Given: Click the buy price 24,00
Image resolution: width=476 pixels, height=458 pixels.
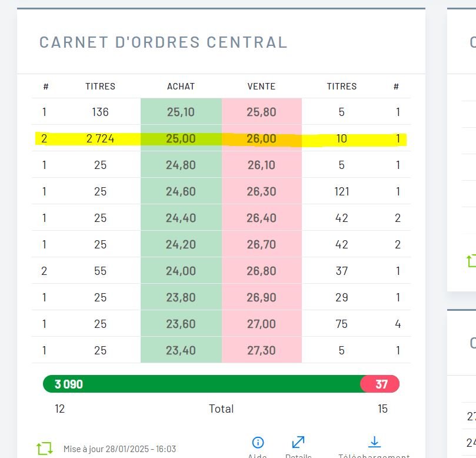Looking at the screenshot, I should pos(181,271).
